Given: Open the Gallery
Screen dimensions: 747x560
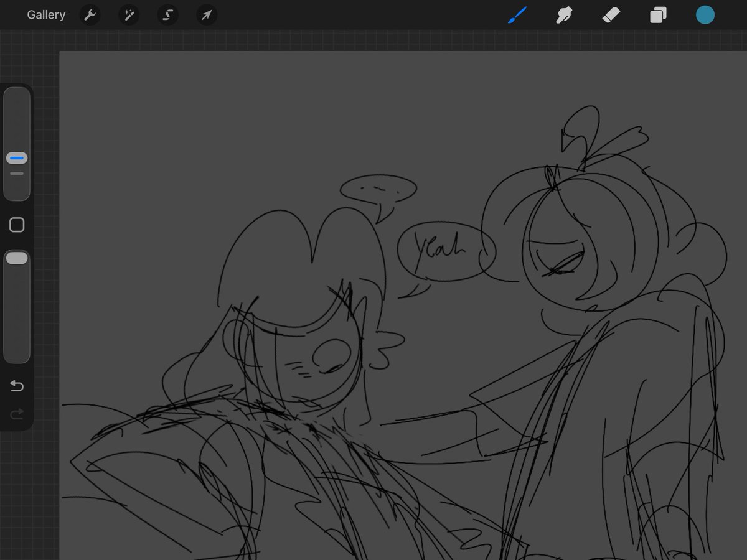Looking at the screenshot, I should [46, 15].
